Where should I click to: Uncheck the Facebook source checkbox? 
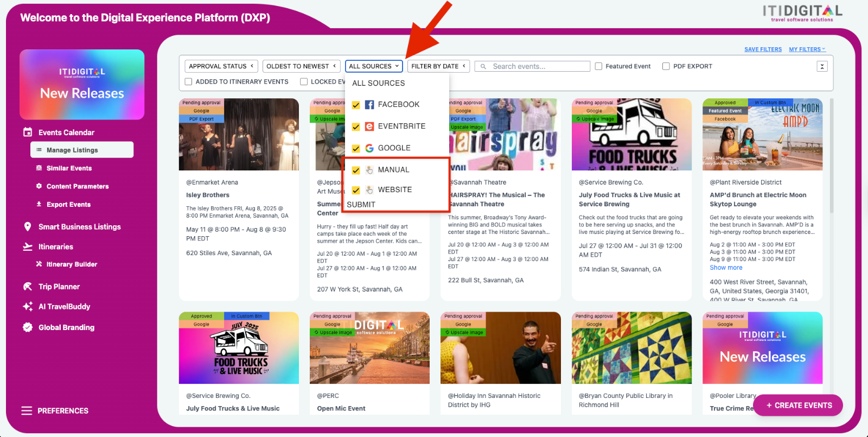pos(356,105)
